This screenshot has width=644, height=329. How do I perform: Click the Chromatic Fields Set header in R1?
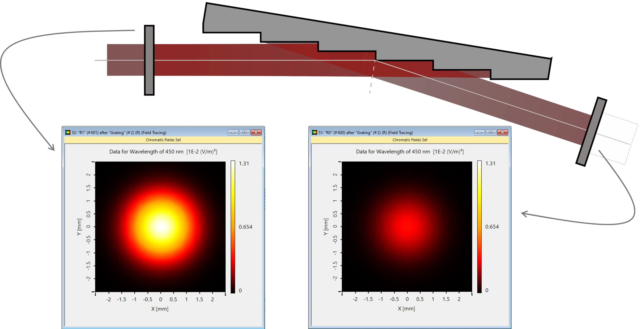click(x=163, y=140)
